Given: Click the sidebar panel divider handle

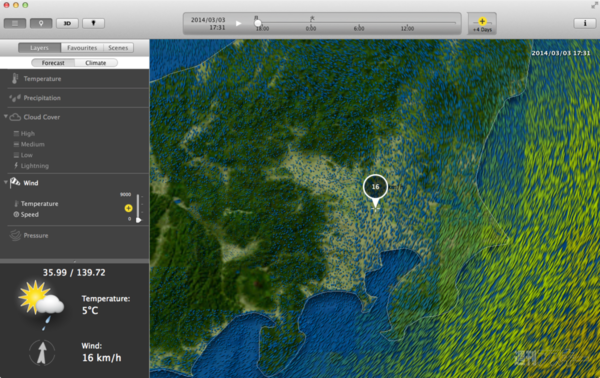Looking at the screenshot, I should tap(75, 261).
